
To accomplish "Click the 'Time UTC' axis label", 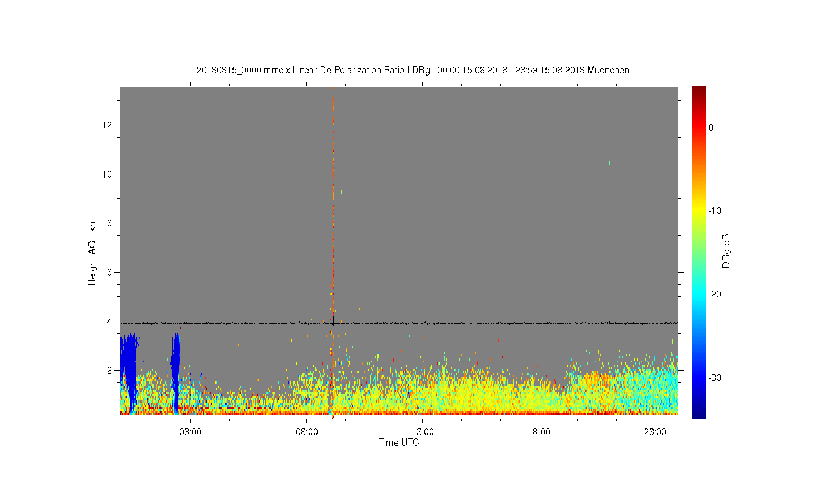I will click(399, 442).
